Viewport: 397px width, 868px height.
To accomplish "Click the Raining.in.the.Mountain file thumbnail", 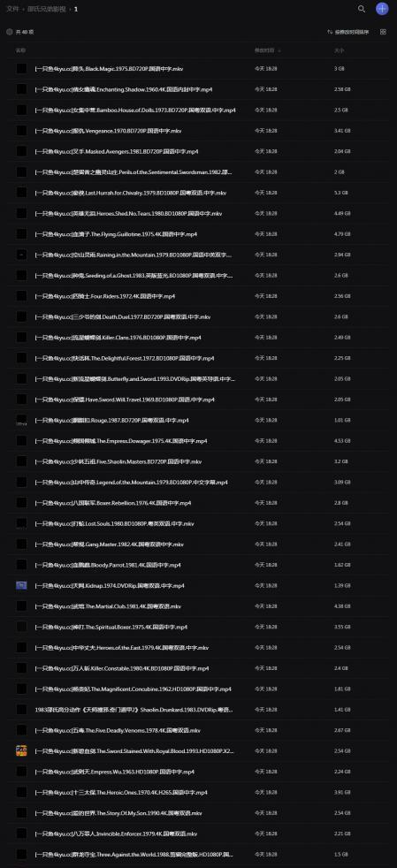I will 21,255.
